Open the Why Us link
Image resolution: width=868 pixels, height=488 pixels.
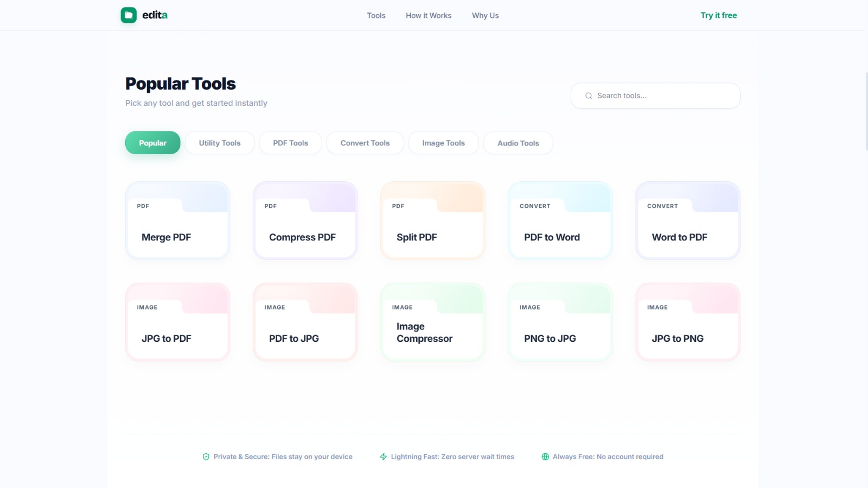click(x=485, y=16)
